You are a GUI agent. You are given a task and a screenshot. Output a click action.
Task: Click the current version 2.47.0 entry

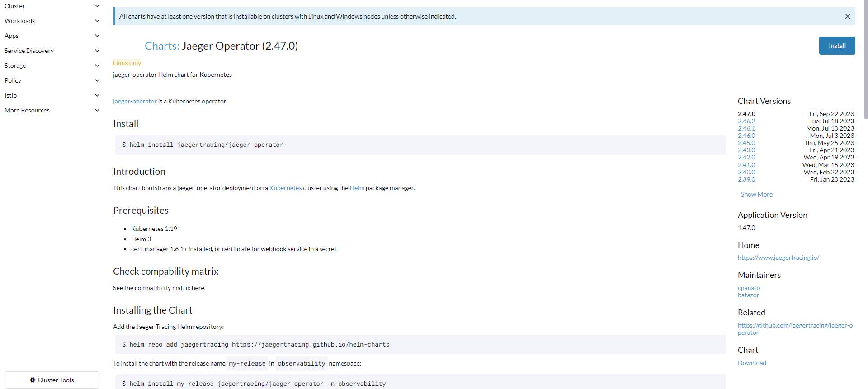point(746,114)
